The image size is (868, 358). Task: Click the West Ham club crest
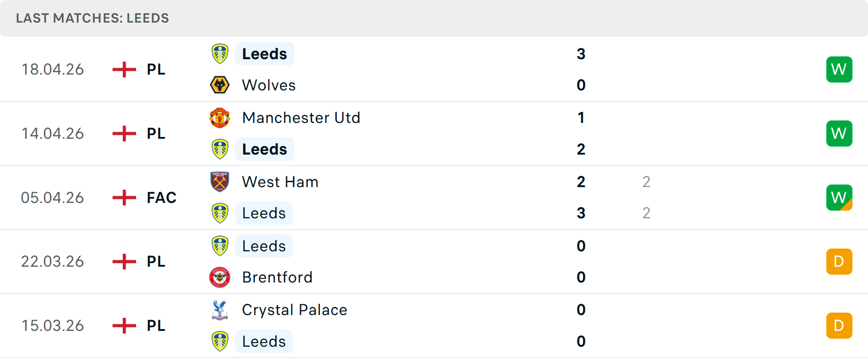(220, 182)
